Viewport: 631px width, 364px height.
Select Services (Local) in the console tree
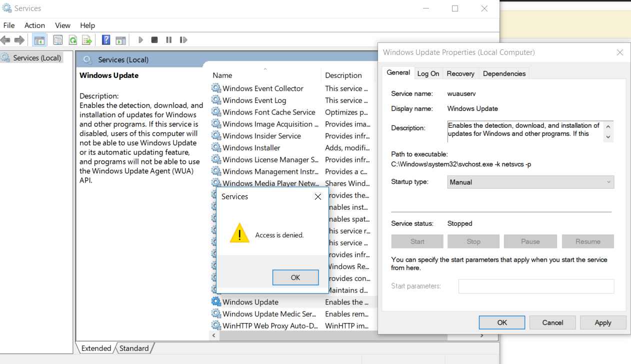(x=37, y=58)
